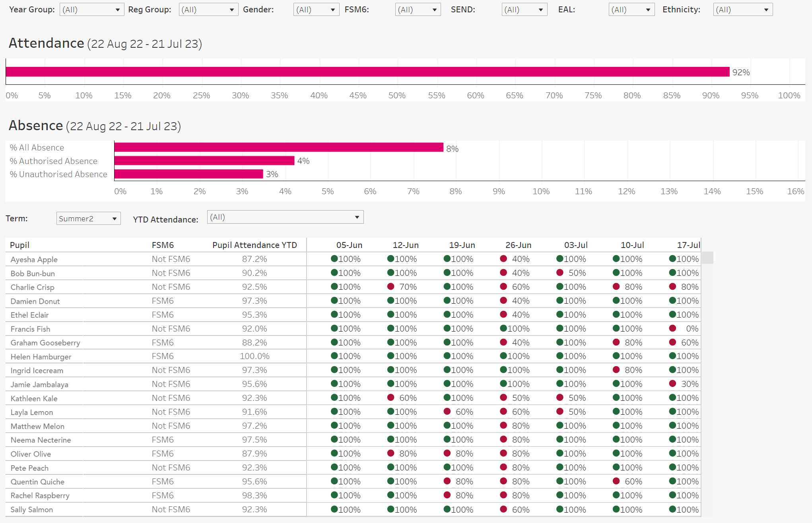Open the Reg Group filter dropdown
Screen dimensions: 812x523
(x=208, y=10)
